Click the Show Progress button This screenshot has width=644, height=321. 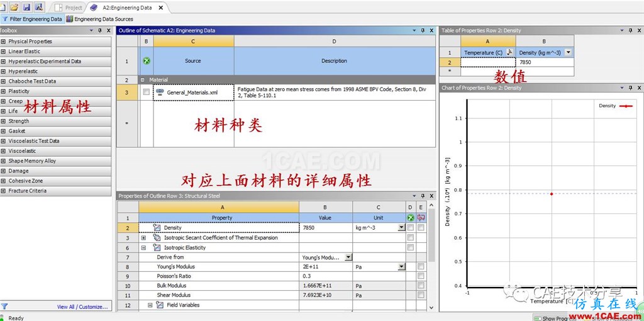(555, 318)
